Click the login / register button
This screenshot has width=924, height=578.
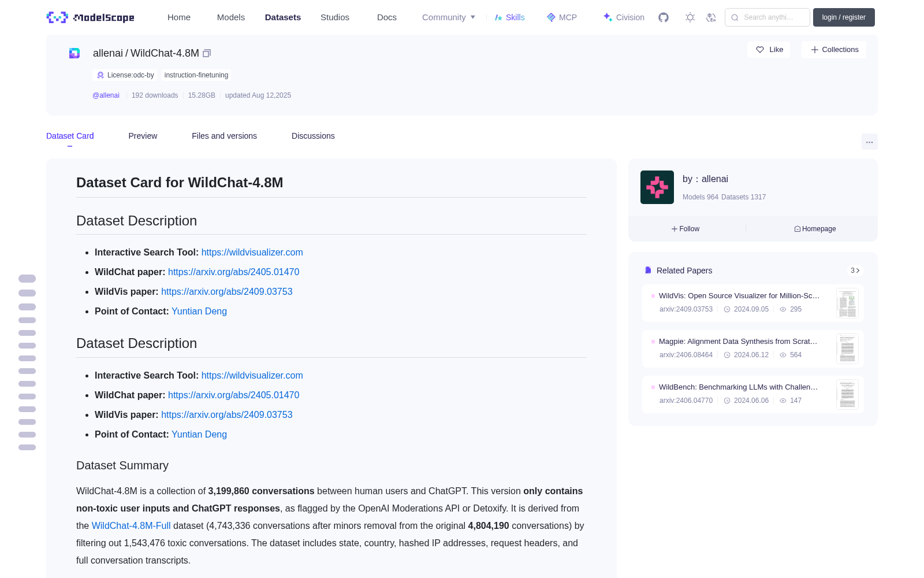pyautogui.click(x=844, y=17)
